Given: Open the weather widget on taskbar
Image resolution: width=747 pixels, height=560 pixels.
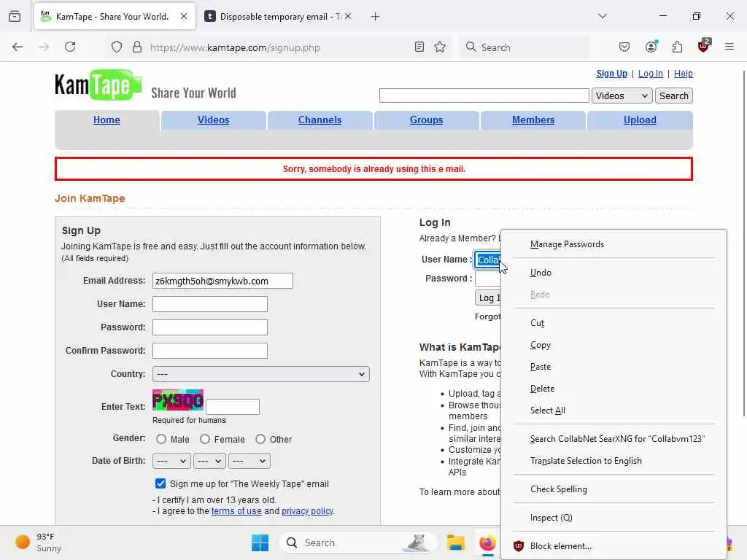Looking at the screenshot, I should tap(38, 542).
